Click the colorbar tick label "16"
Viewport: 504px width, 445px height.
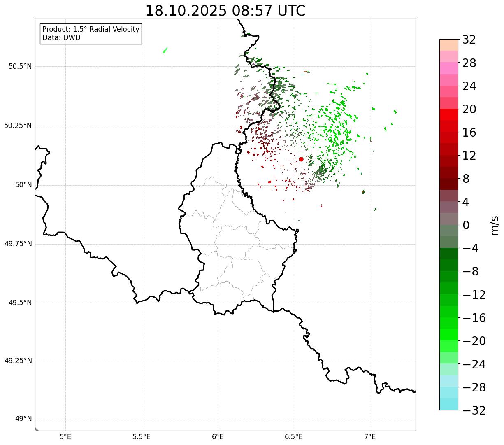(469, 133)
